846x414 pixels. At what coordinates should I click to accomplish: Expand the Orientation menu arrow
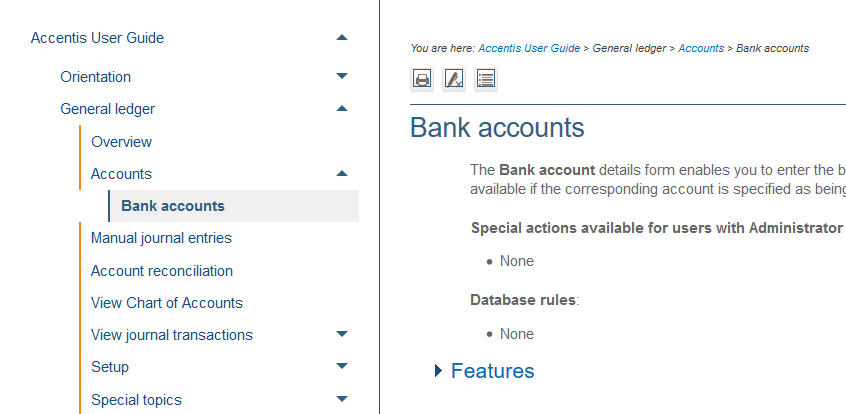tap(342, 76)
